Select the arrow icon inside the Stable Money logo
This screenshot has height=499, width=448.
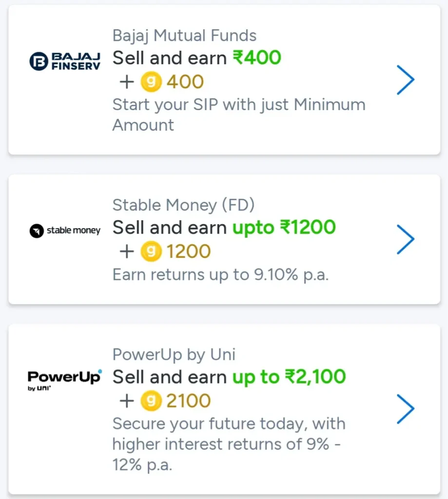click(36, 230)
